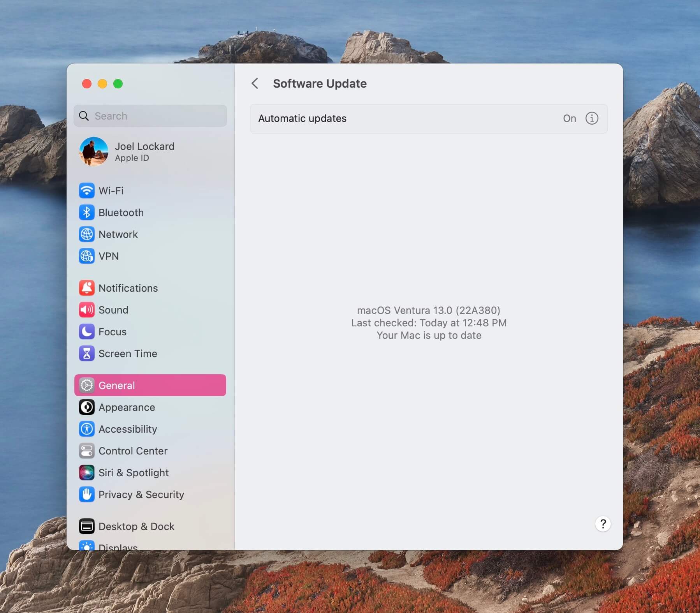Viewport: 700px width, 613px height.
Task: Select Network label in sidebar
Action: point(118,234)
